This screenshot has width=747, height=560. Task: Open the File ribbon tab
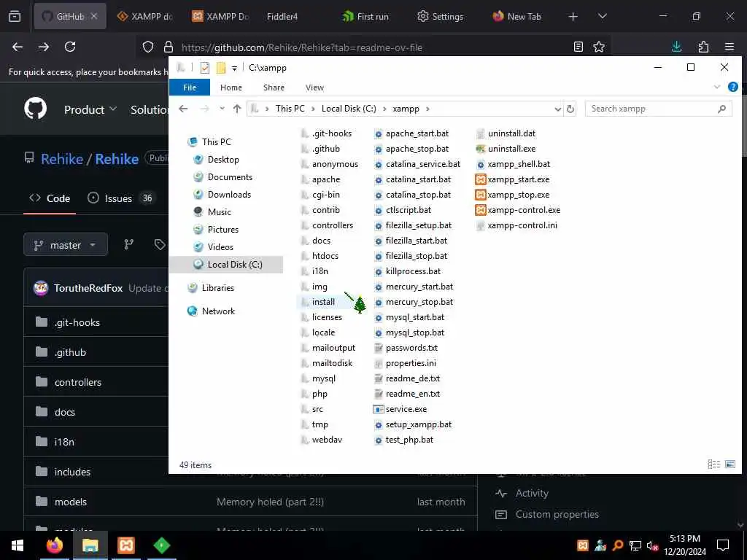click(190, 87)
